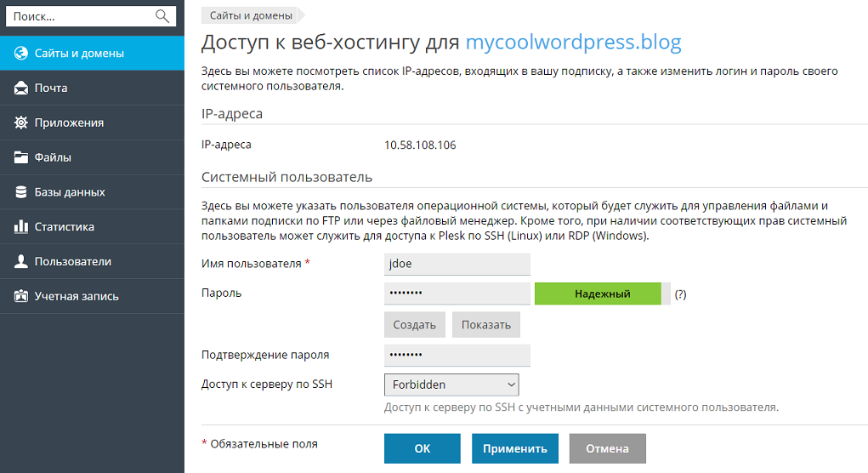Click Создать to generate a password

coord(414,325)
